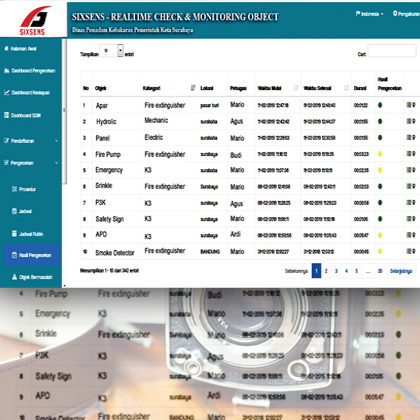Collapse the Pengecekan menu chevron
This screenshot has width=420, height=420.
point(56,163)
